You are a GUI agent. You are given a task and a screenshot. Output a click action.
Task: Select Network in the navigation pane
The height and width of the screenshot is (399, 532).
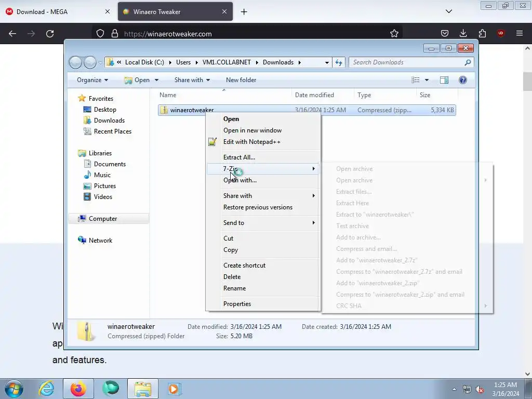100,241
